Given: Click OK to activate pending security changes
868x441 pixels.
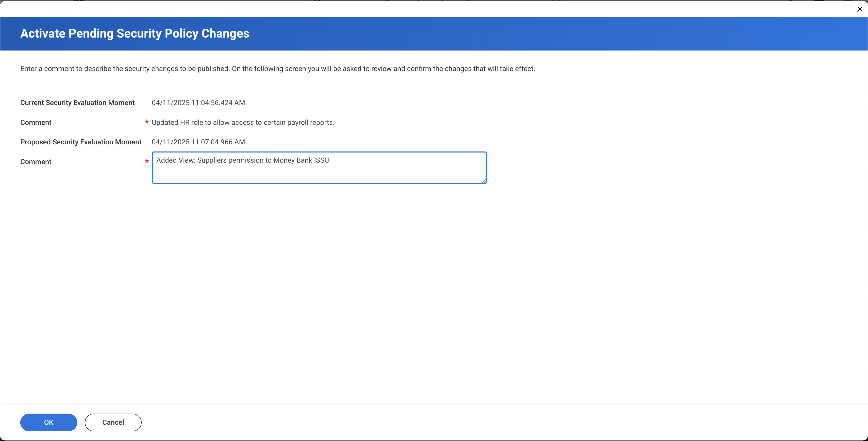Looking at the screenshot, I should pos(48,422).
